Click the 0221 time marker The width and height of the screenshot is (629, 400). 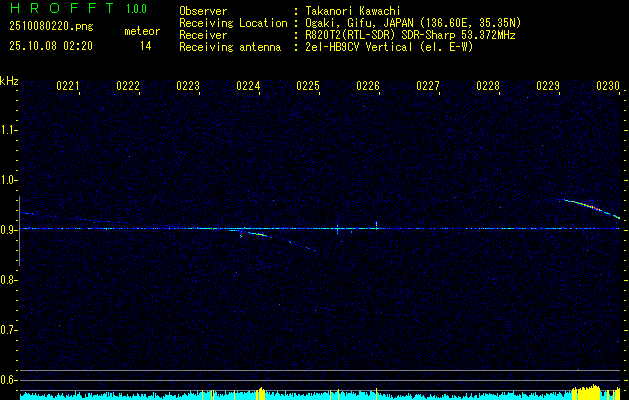pos(68,85)
